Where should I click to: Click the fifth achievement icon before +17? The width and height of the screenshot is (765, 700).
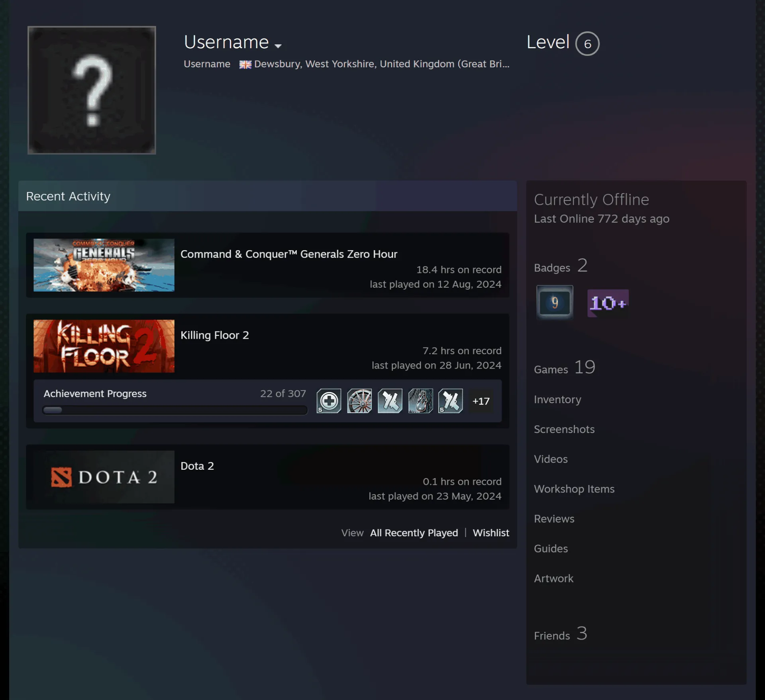tap(451, 401)
